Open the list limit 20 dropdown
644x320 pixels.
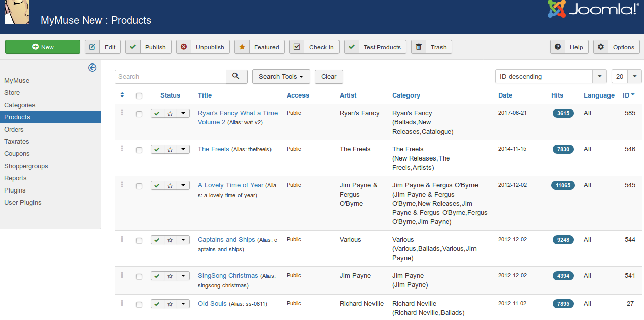pyautogui.click(x=626, y=76)
